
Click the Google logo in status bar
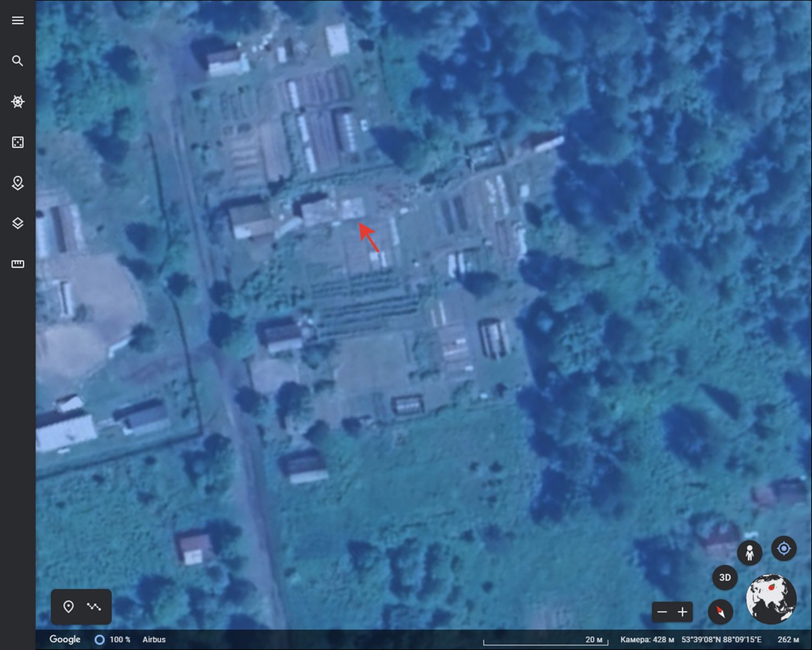[65, 639]
